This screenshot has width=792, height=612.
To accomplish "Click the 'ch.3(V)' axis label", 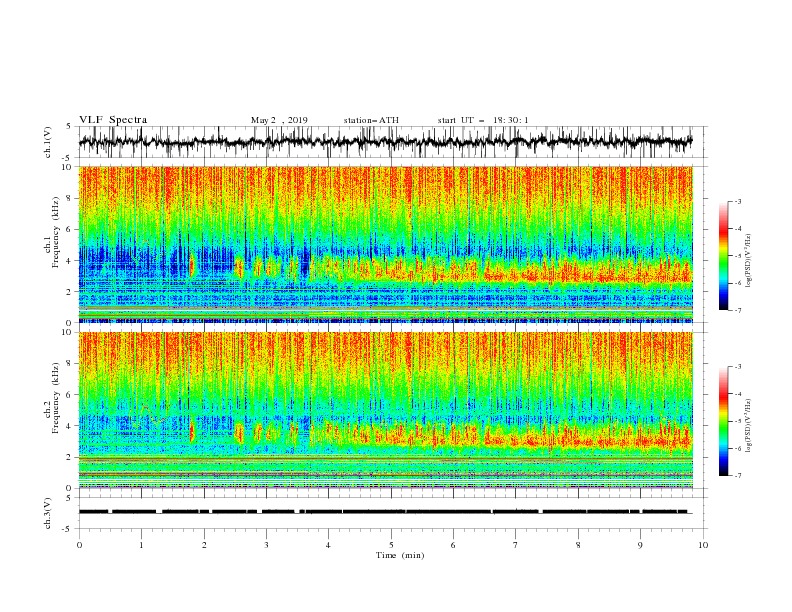I will pos(48,513).
